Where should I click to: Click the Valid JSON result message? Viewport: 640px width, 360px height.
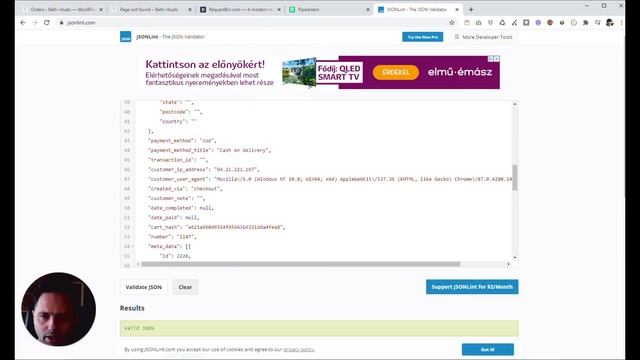(x=139, y=328)
